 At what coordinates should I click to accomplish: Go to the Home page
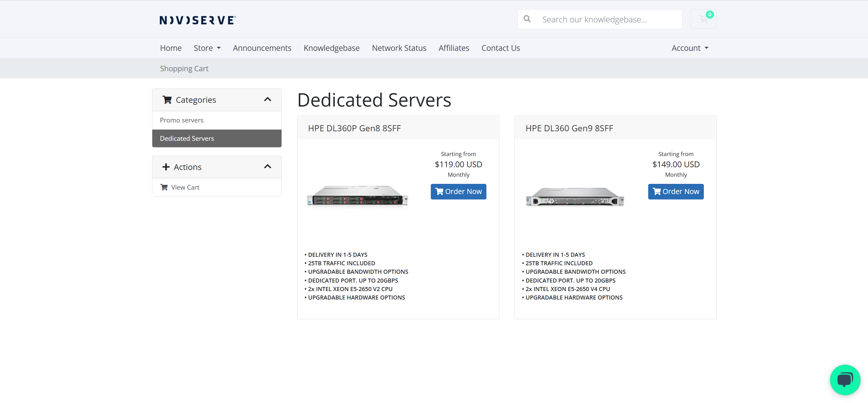pos(171,48)
